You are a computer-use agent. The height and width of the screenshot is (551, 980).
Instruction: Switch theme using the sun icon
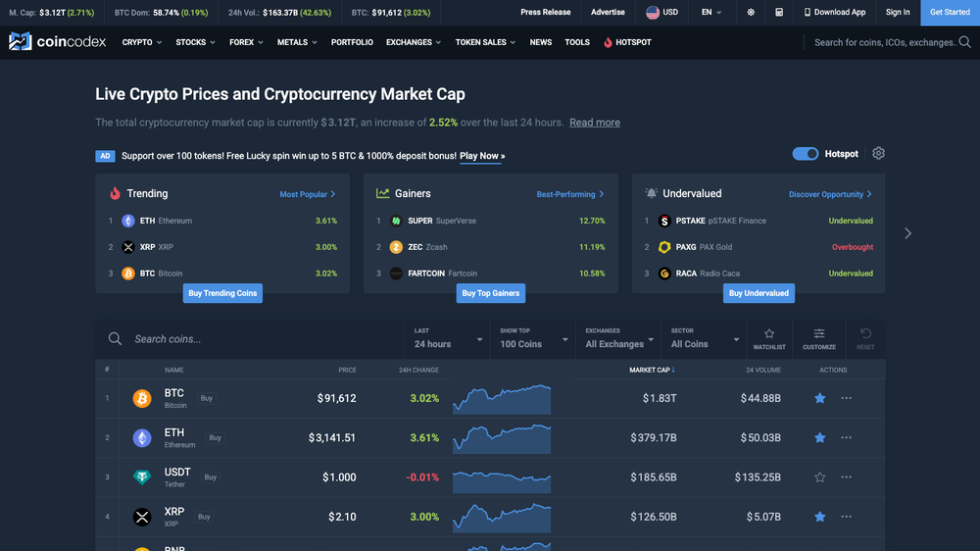[x=751, y=12]
